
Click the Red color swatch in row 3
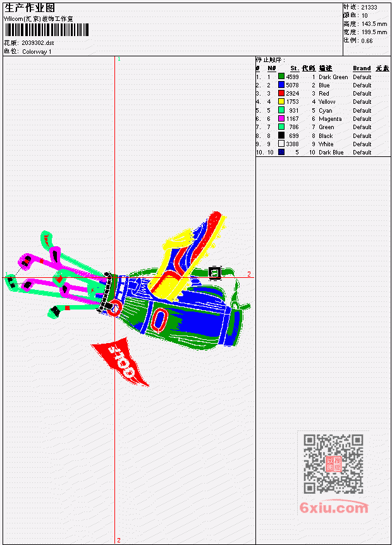click(281, 93)
